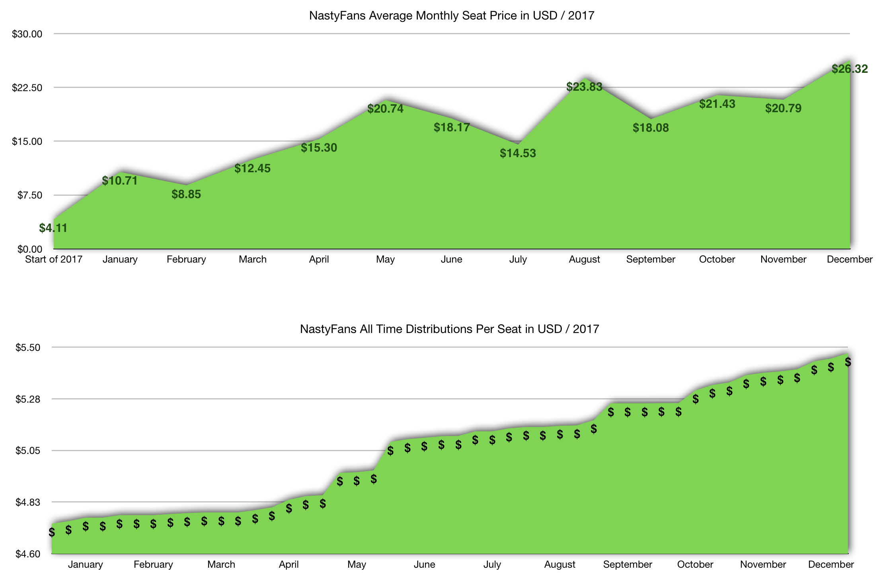The width and height of the screenshot is (877, 588).
Task: Select the $10.71 January value
Action: point(120,181)
